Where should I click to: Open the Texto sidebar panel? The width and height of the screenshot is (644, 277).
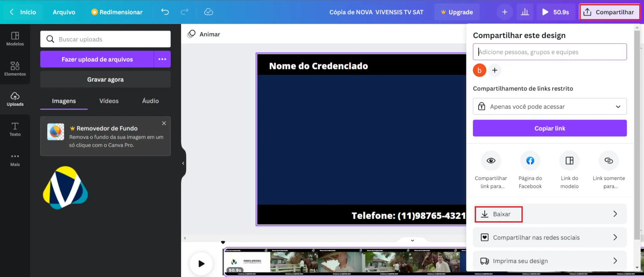click(15, 129)
